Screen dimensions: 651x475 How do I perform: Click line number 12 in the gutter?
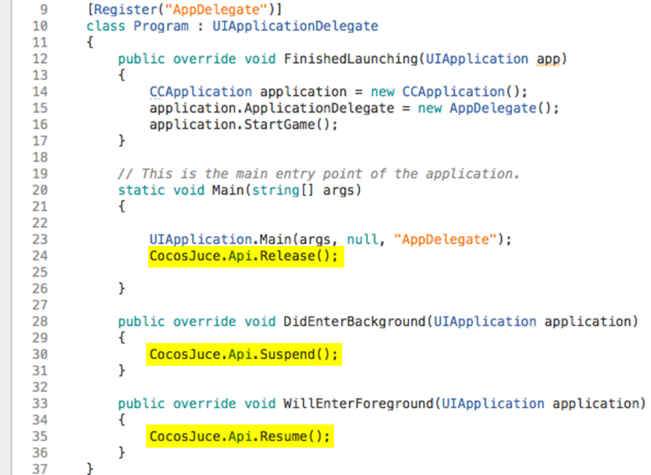[40, 59]
